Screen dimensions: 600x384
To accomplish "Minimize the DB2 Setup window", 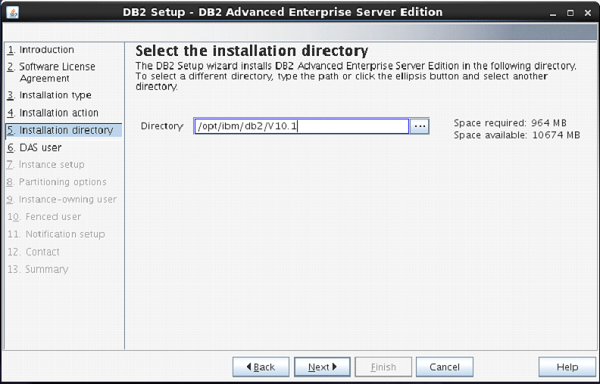I will [x=553, y=13].
